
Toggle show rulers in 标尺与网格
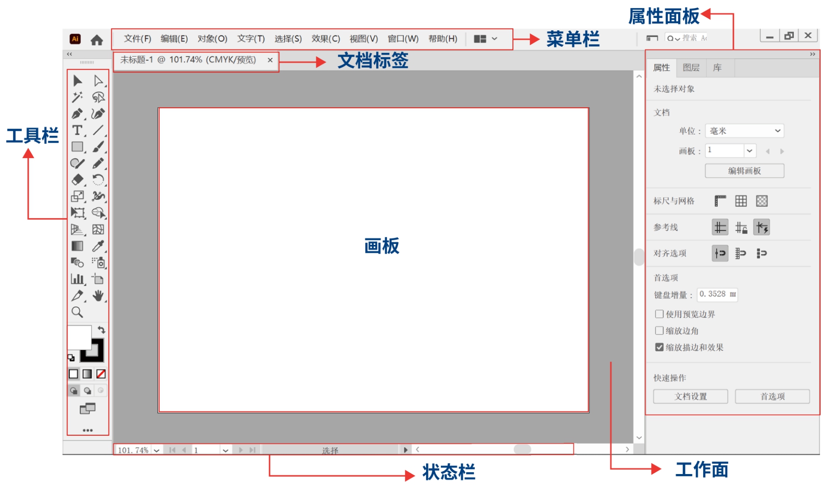pyautogui.click(x=720, y=201)
